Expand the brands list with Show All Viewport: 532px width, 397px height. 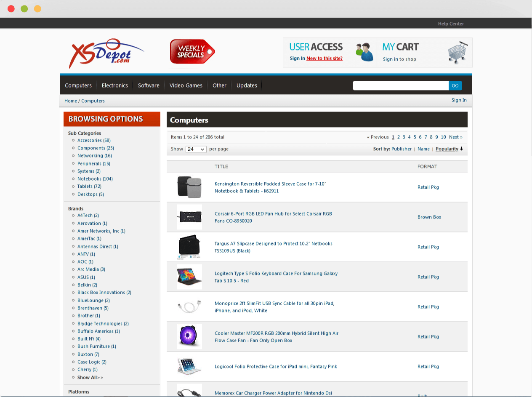click(x=90, y=378)
